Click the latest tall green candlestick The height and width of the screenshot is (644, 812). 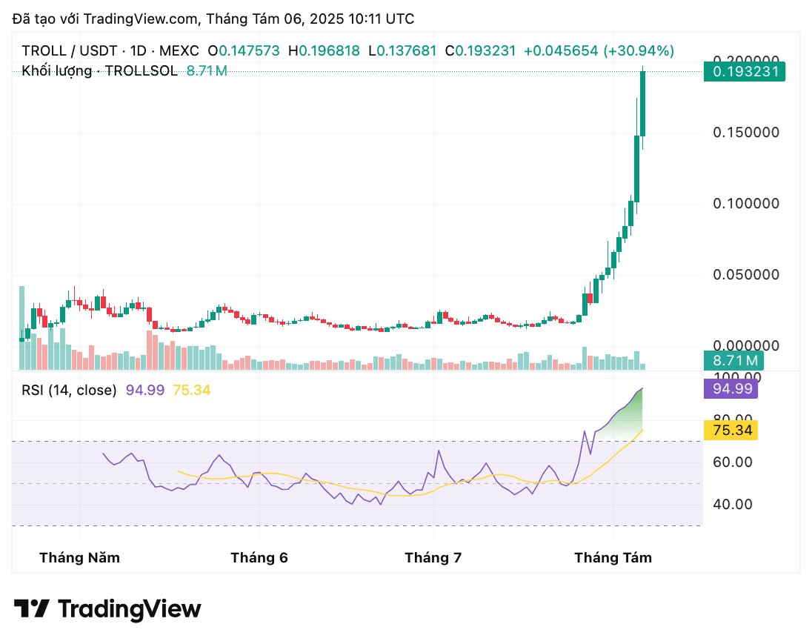(x=642, y=104)
